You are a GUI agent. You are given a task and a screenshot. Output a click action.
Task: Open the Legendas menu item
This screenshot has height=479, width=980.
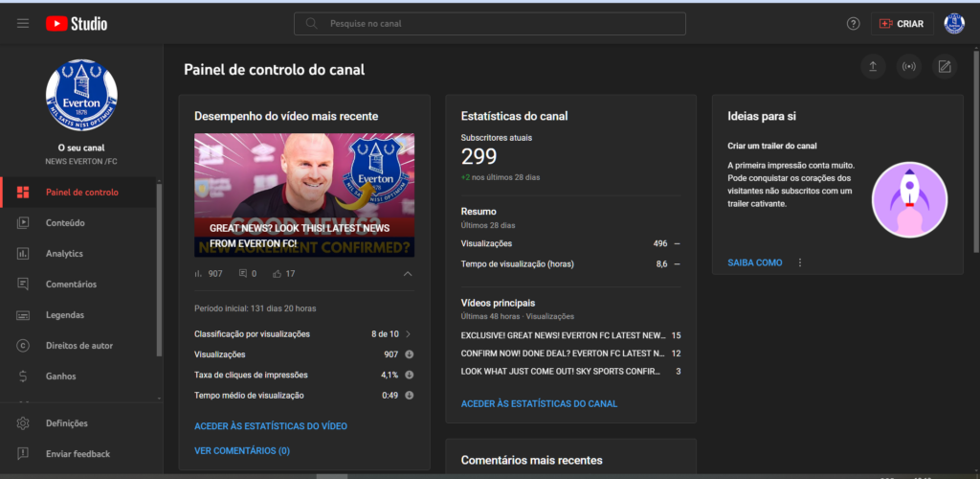click(x=78, y=314)
